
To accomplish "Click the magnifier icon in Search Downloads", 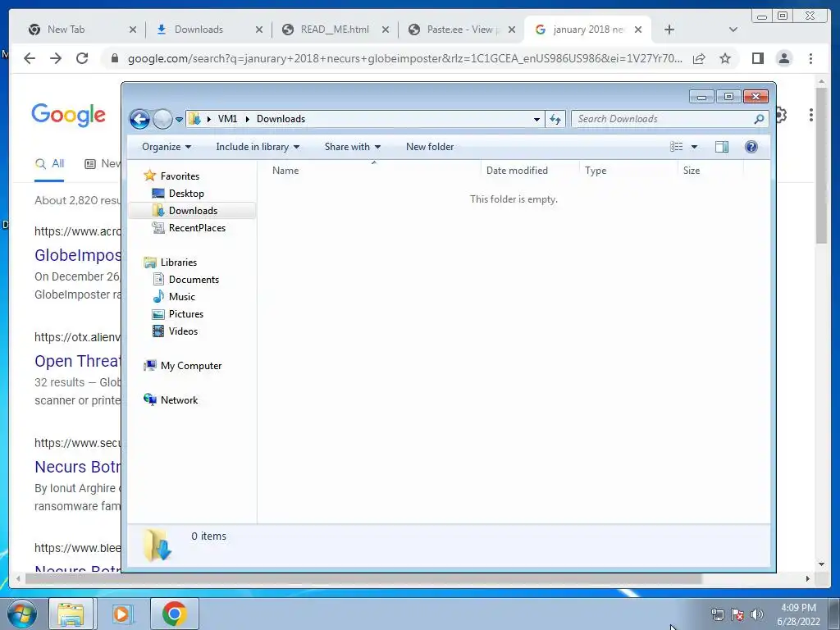I will click(759, 119).
